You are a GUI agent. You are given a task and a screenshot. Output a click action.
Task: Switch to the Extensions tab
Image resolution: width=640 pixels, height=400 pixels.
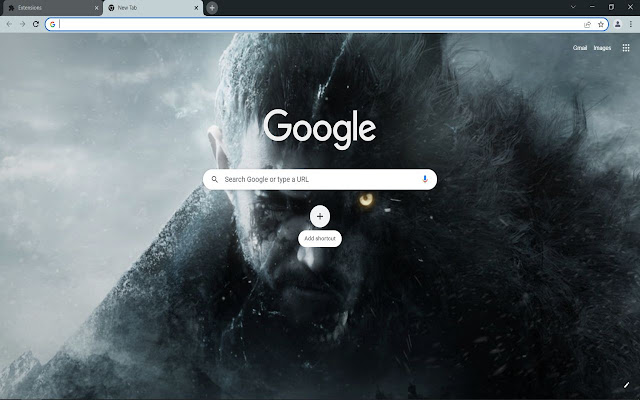point(51,8)
